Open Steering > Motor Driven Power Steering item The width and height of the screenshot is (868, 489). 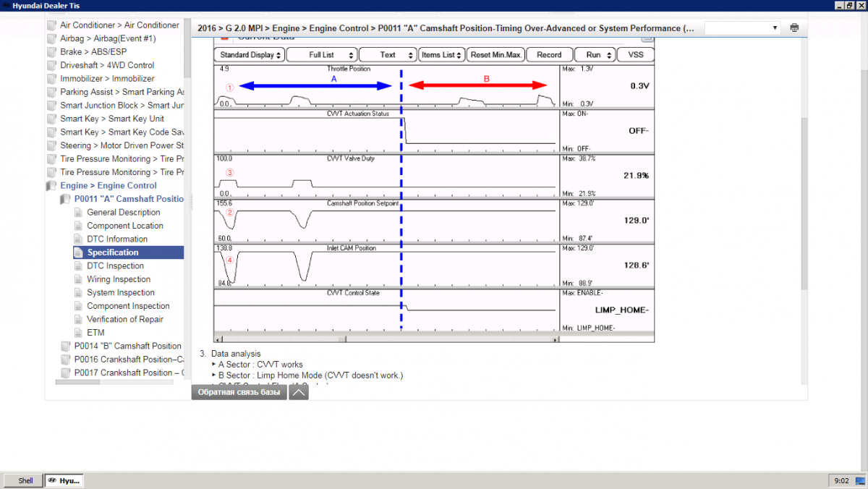coord(122,145)
